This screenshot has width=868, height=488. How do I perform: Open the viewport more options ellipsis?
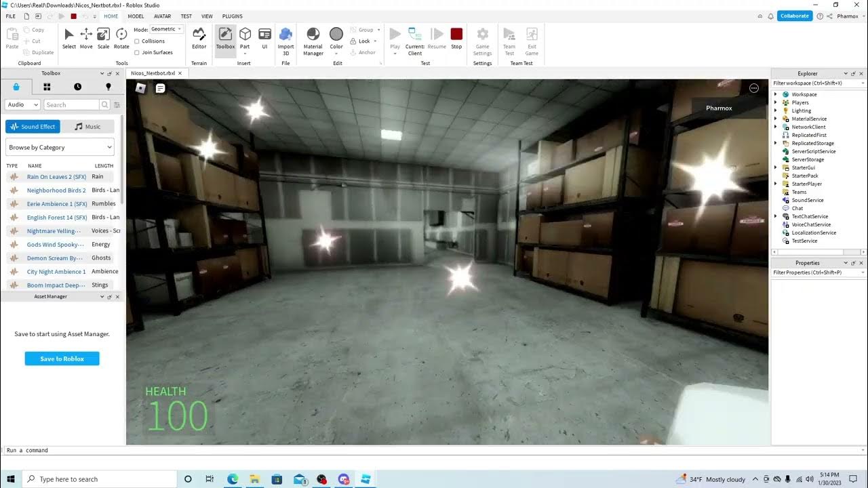(x=753, y=88)
